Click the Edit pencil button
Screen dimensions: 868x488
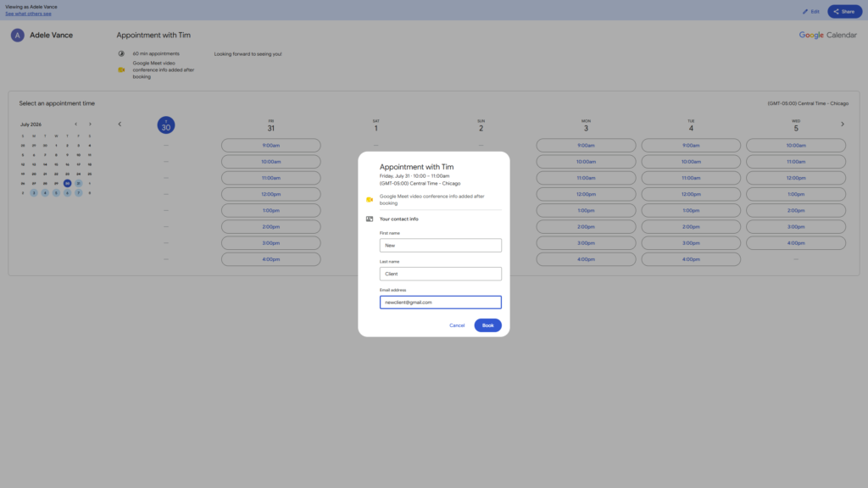pyautogui.click(x=811, y=12)
